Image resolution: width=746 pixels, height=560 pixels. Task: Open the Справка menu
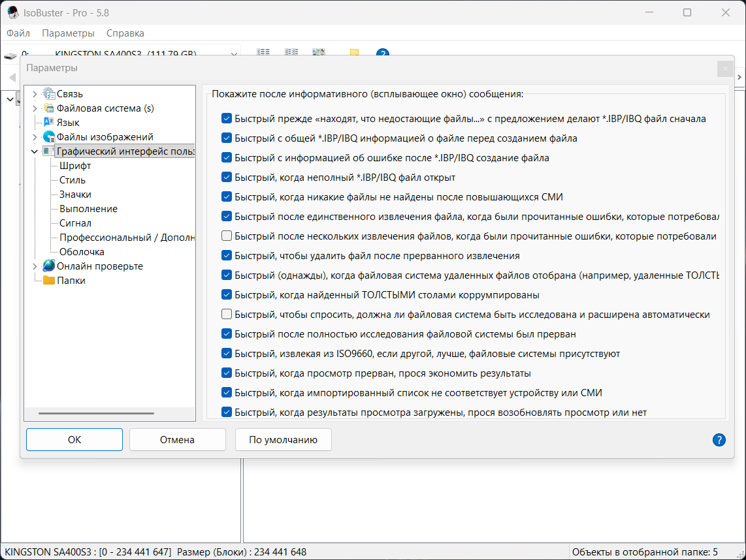click(x=125, y=33)
